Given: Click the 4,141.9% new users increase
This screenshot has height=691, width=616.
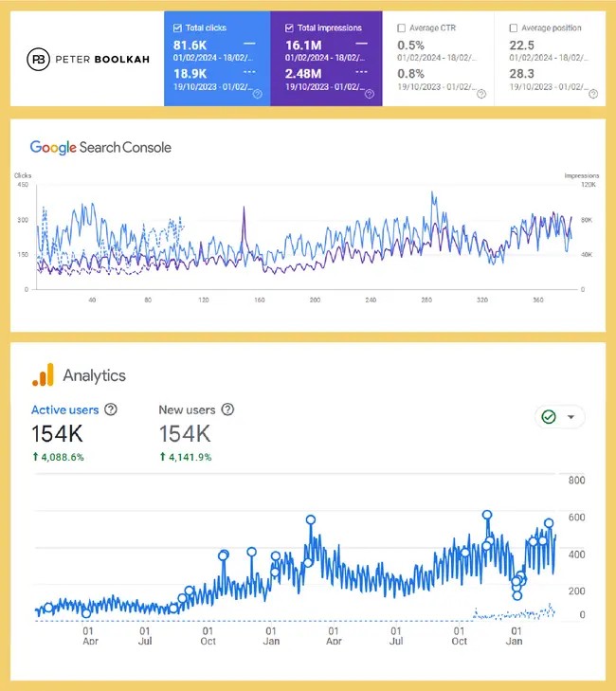Looking at the screenshot, I should point(186,457).
